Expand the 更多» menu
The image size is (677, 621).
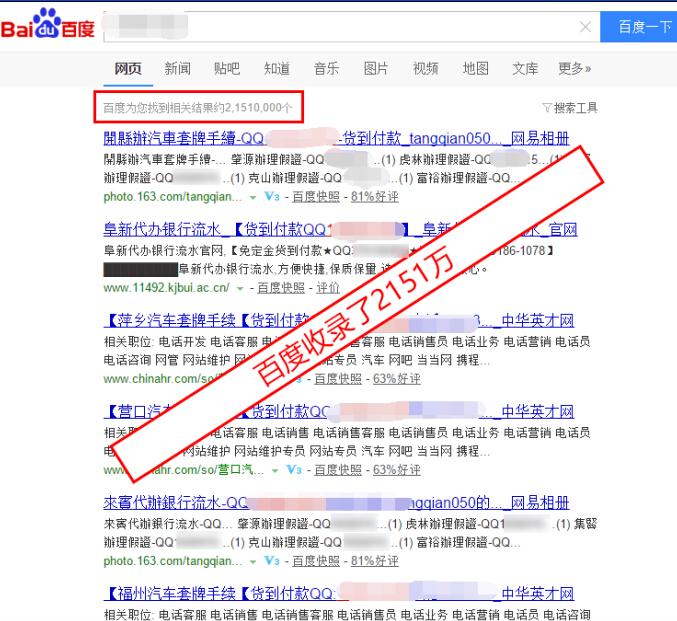tap(574, 68)
